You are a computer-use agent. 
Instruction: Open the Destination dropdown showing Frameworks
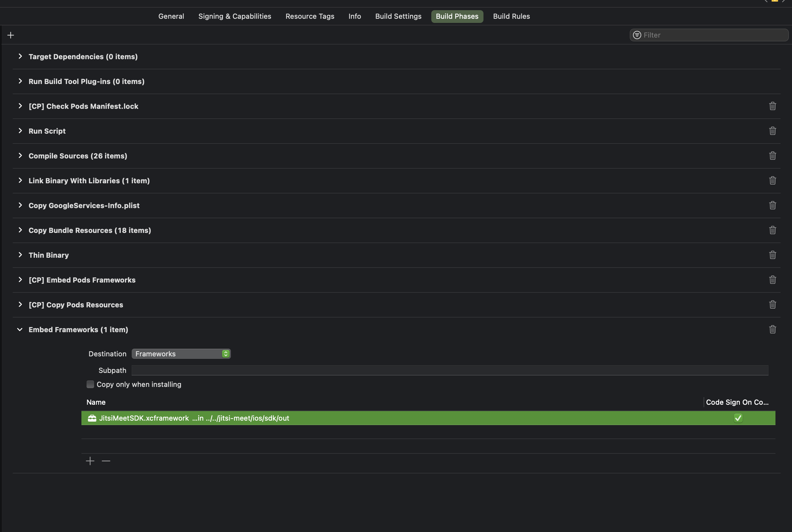(x=181, y=353)
